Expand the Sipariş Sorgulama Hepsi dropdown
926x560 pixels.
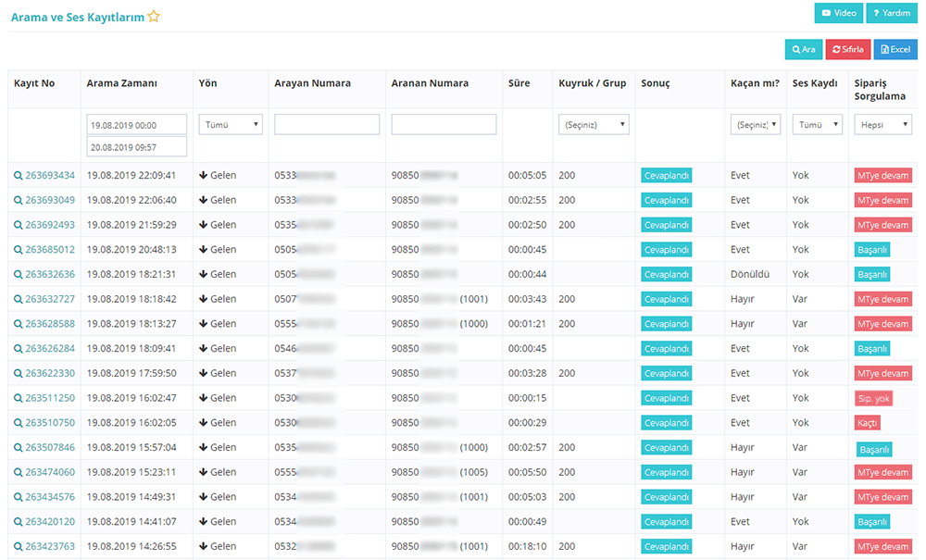click(x=882, y=124)
